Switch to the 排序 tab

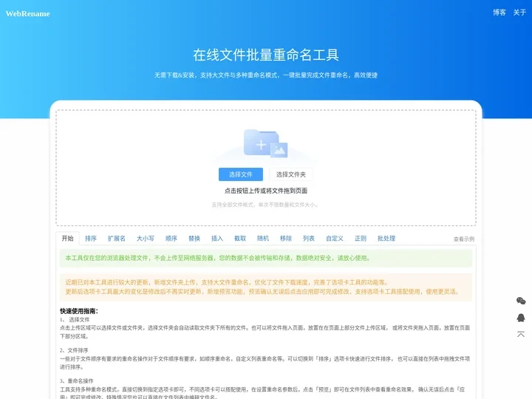tap(91, 239)
